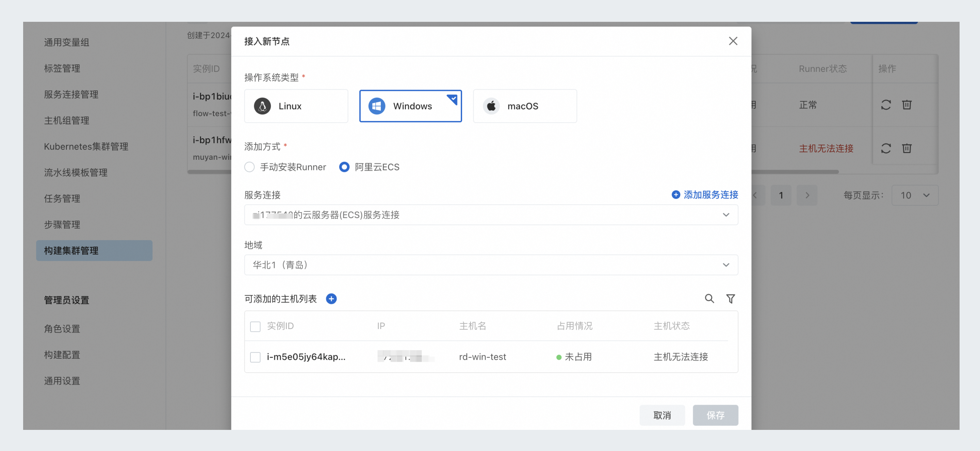Click the 取消 button

(x=662, y=415)
